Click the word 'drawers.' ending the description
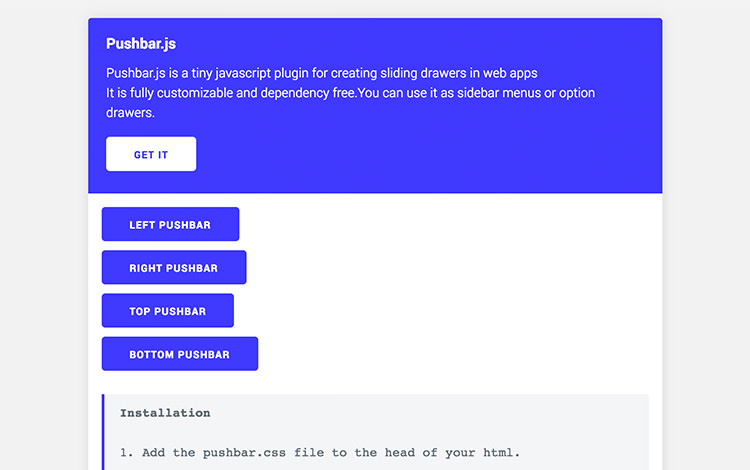 click(130, 113)
